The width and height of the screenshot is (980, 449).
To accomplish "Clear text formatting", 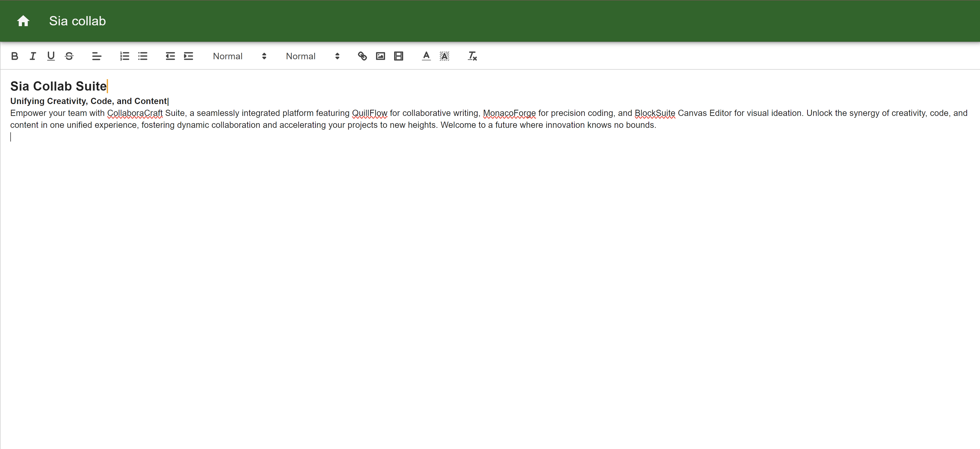I will pyautogui.click(x=472, y=56).
